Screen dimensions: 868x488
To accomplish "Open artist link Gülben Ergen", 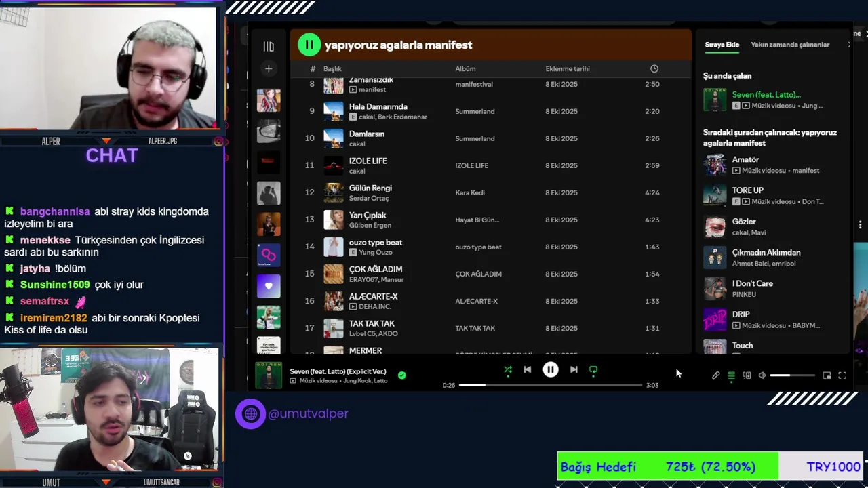I will pos(370,225).
